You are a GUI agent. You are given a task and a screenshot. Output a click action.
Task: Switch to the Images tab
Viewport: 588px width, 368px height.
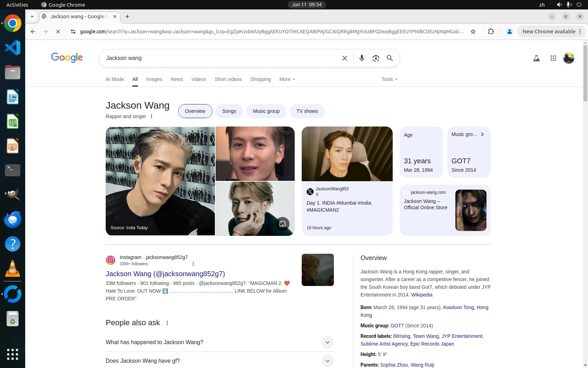(x=154, y=79)
